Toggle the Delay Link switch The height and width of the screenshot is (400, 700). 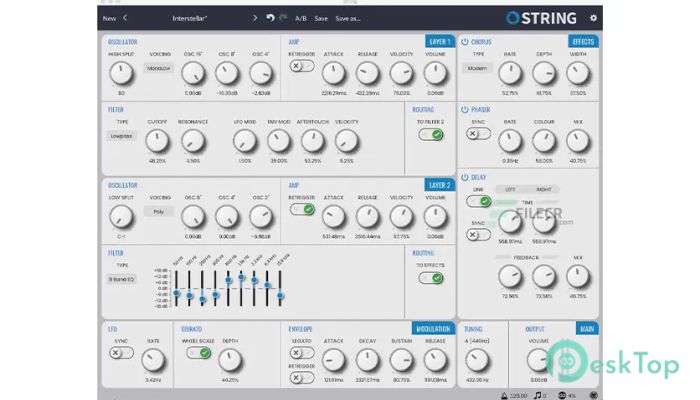point(478,201)
